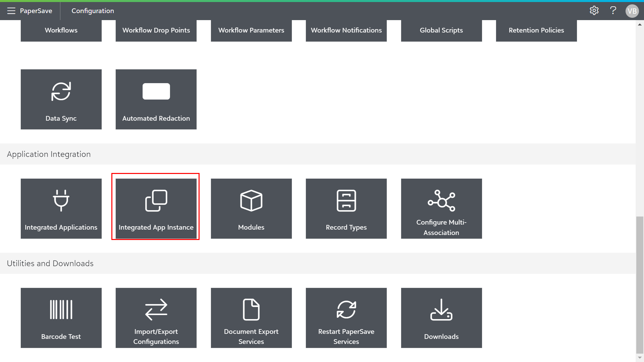Open the Integrated Applications plug tile
Screen dimensions: 644x362
(61, 208)
